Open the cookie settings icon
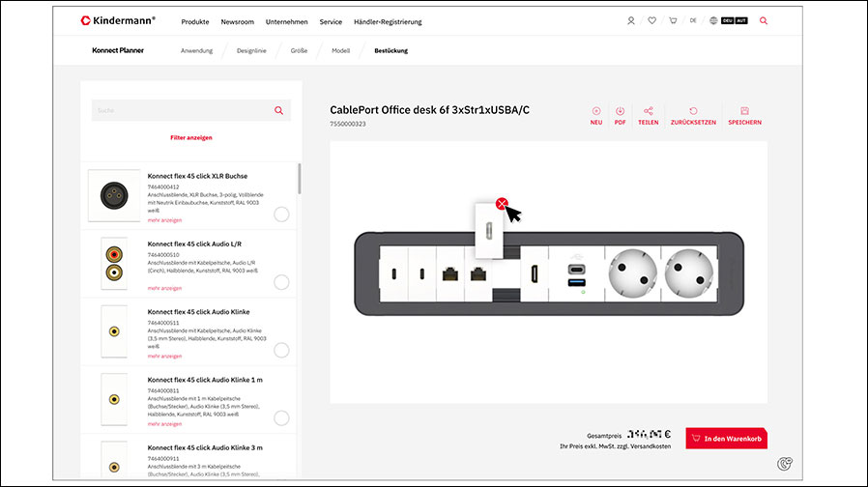This screenshot has height=487, width=868. click(x=785, y=464)
